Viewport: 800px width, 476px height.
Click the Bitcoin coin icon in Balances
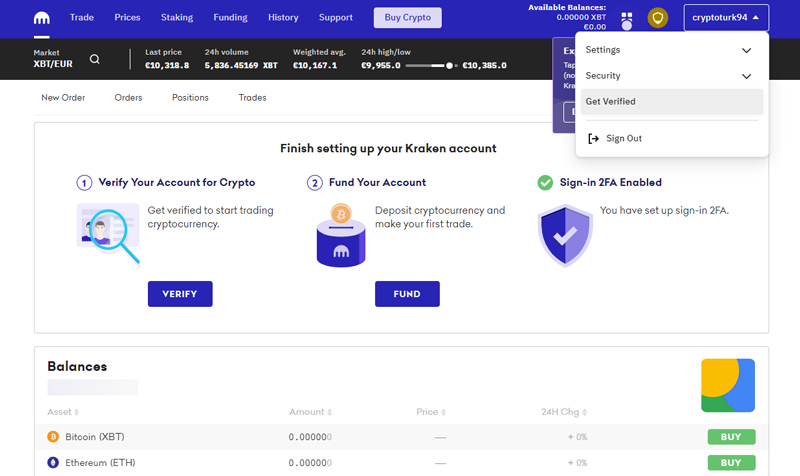pos(53,437)
